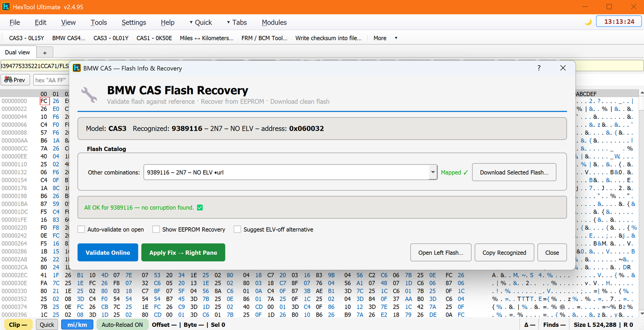Open the Modules menu
This screenshot has width=644, height=330.
pos(274,23)
